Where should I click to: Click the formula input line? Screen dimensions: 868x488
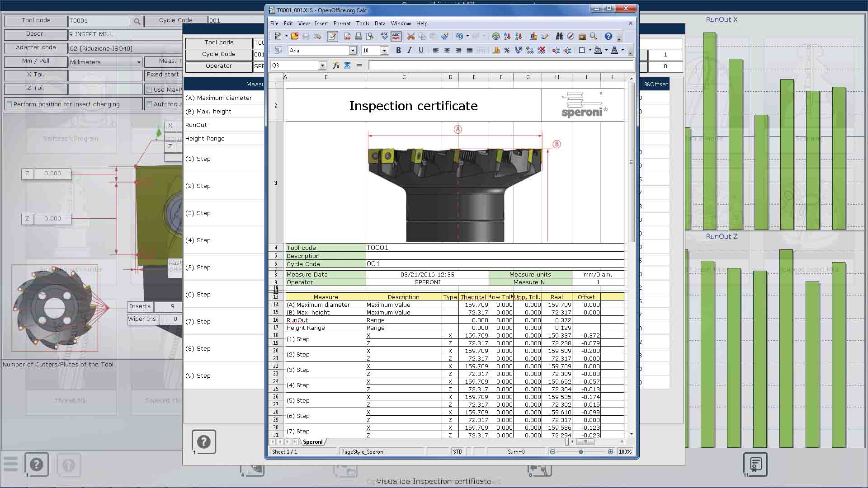click(x=497, y=66)
